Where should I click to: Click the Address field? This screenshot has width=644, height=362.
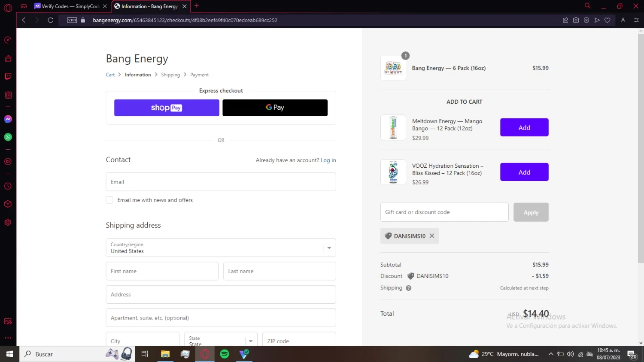point(221,295)
